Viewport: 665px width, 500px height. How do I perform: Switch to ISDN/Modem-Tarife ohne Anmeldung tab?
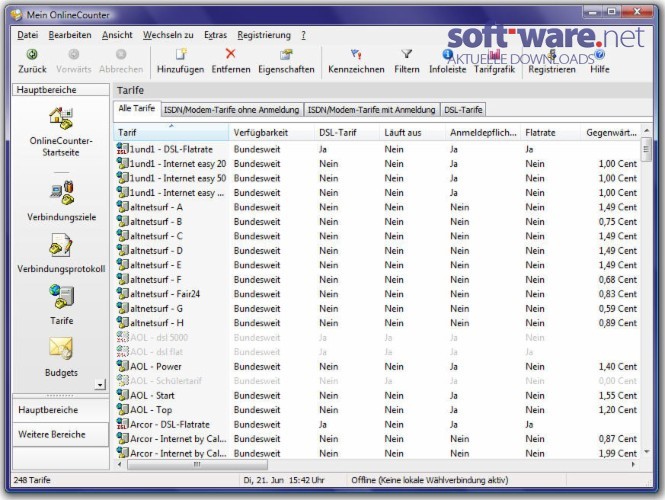tap(232, 110)
